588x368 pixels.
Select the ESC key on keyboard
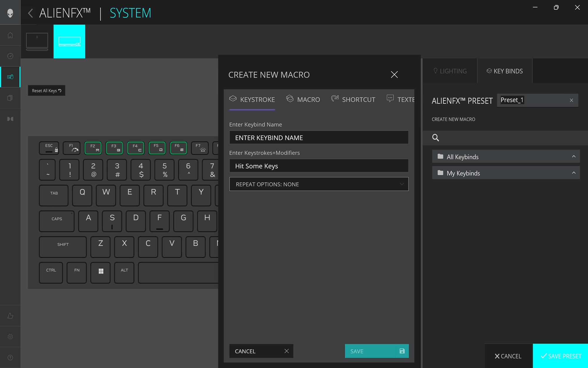49,148
